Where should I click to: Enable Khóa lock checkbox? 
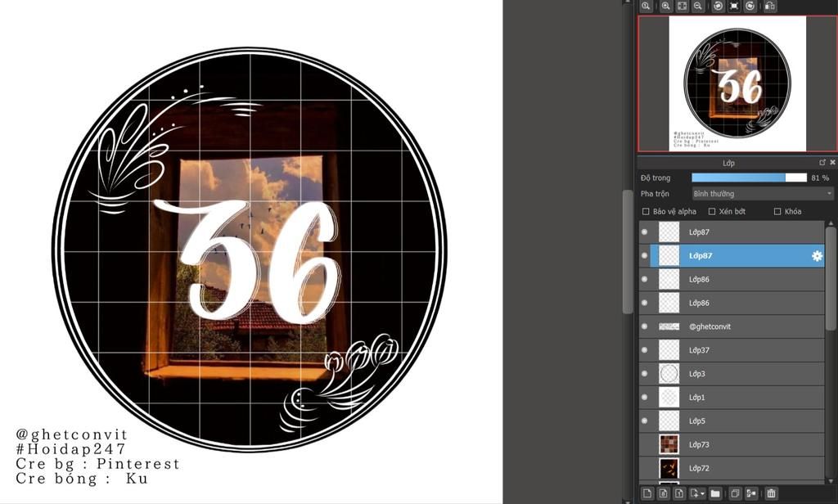[777, 212]
